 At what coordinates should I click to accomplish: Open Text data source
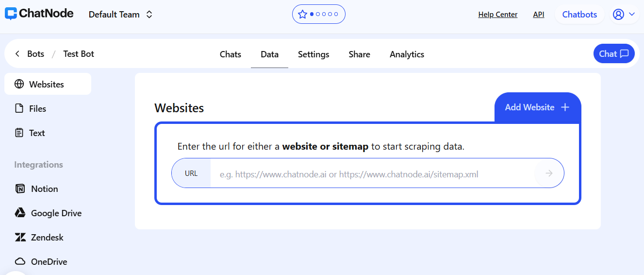tap(48, 133)
